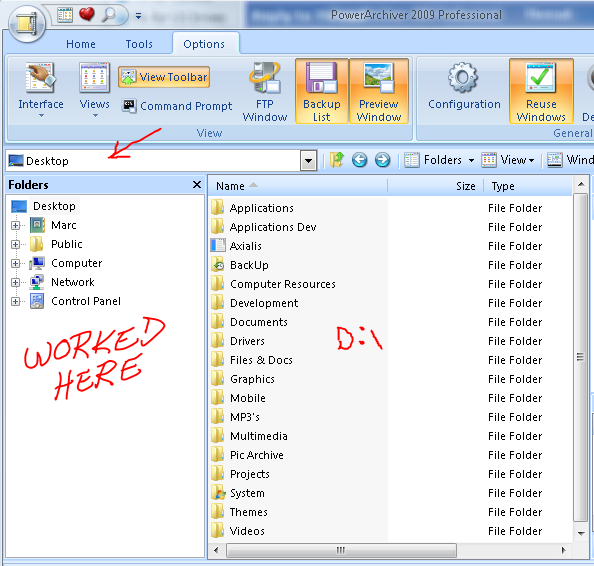This screenshot has height=566, width=594.
Task: Select the Computer Resources folder
Action: point(283,284)
